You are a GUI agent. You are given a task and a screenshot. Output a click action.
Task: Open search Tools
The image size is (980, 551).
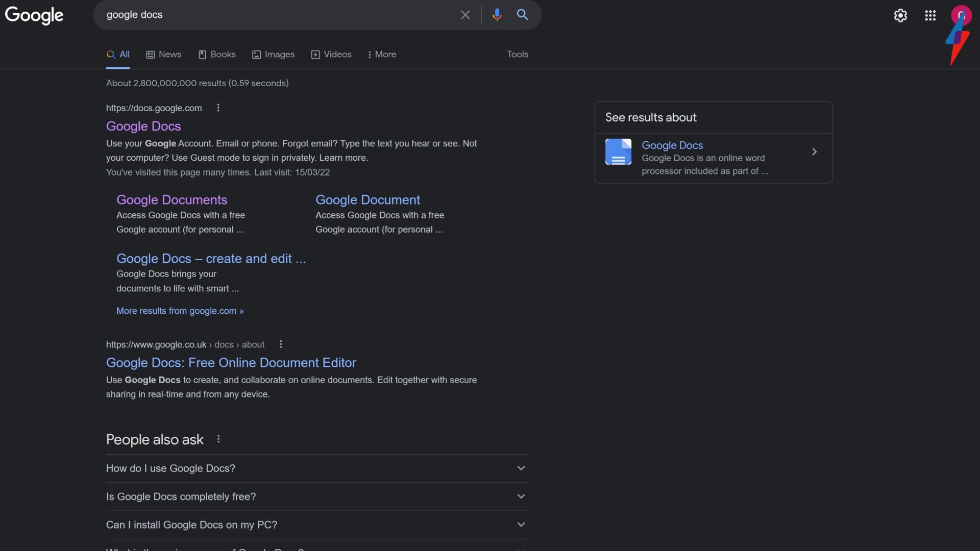click(518, 54)
